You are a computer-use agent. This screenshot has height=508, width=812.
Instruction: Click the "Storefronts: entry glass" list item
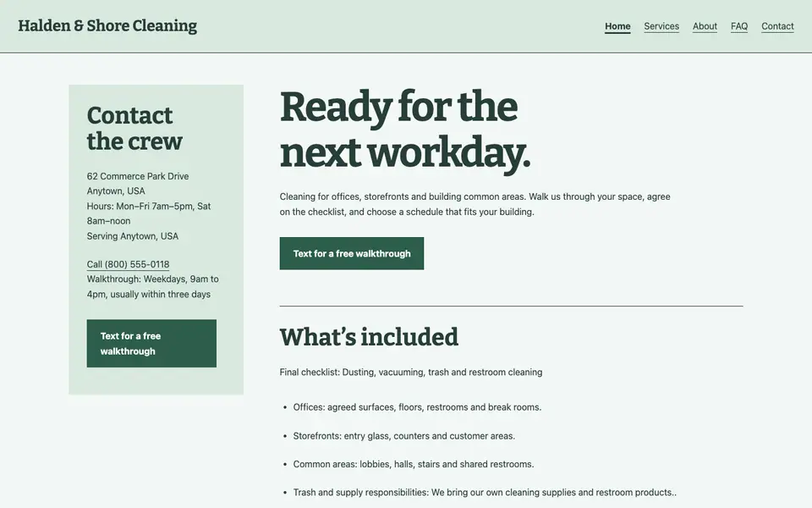404,436
